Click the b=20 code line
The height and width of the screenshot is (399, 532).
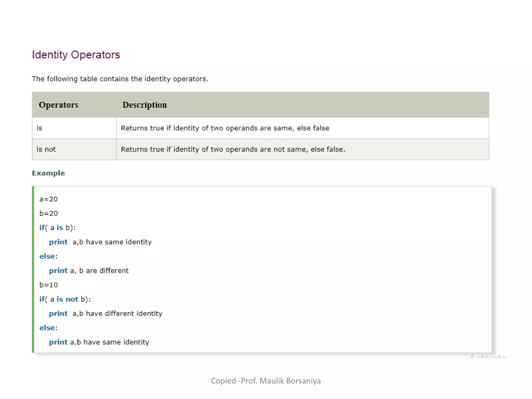click(x=48, y=214)
